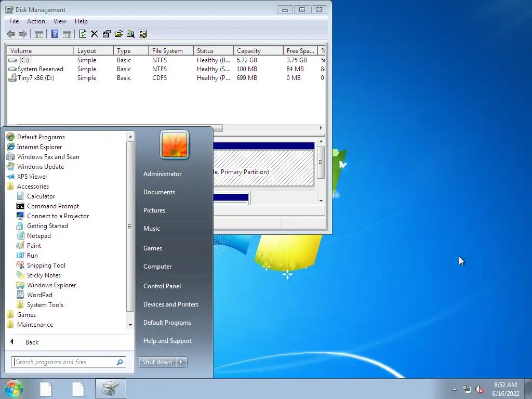Open the Help menu
Viewport: 532px width, 399px height.
tap(81, 21)
